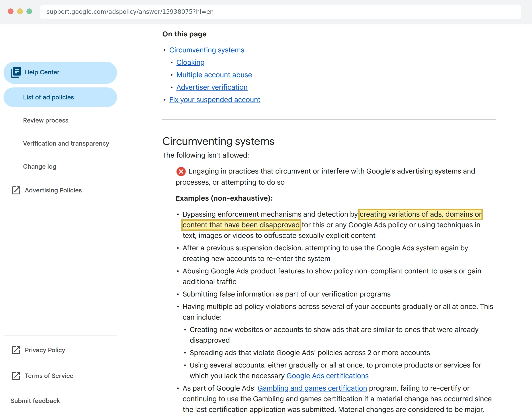Screen dimensions: 532x415
Task: Click the Terms of Service external-link icon
Action: pyautogui.click(x=16, y=376)
